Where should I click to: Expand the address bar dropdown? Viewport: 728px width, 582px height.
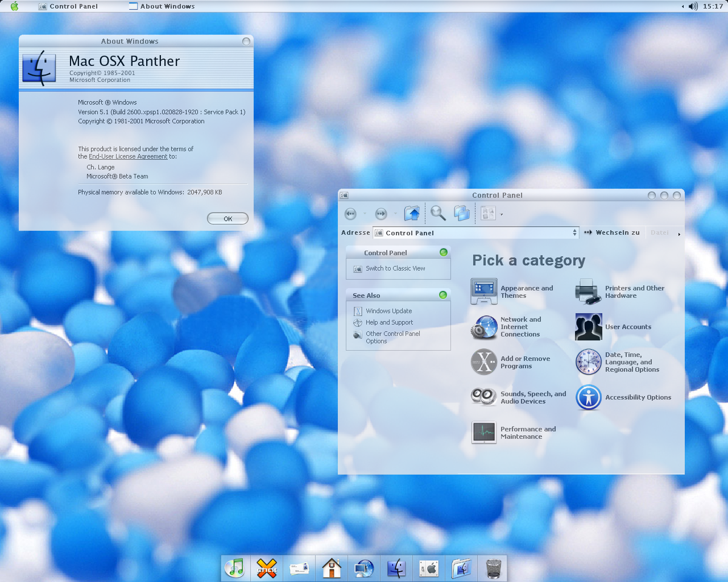point(574,232)
